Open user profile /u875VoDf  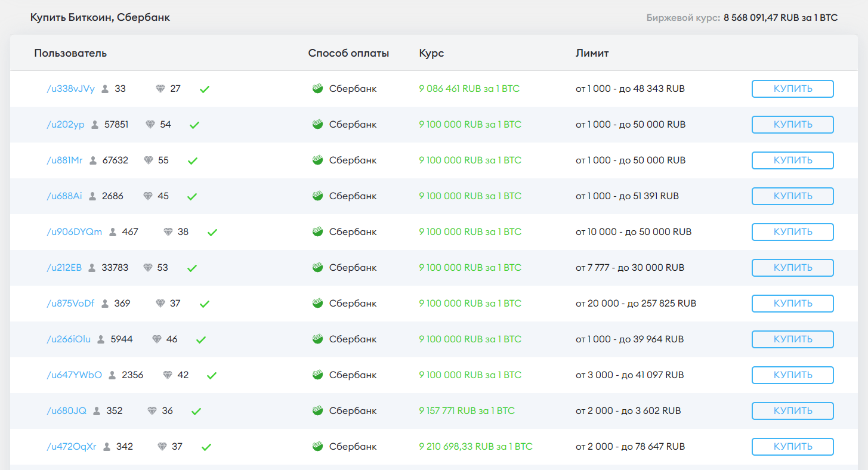pos(70,304)
